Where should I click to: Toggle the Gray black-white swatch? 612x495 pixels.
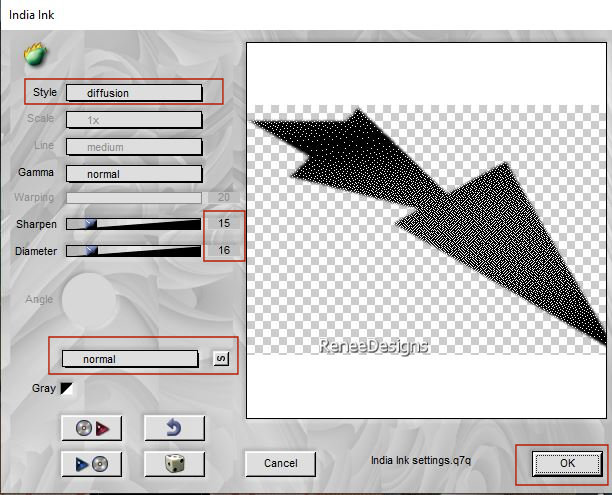click(66, 388)
